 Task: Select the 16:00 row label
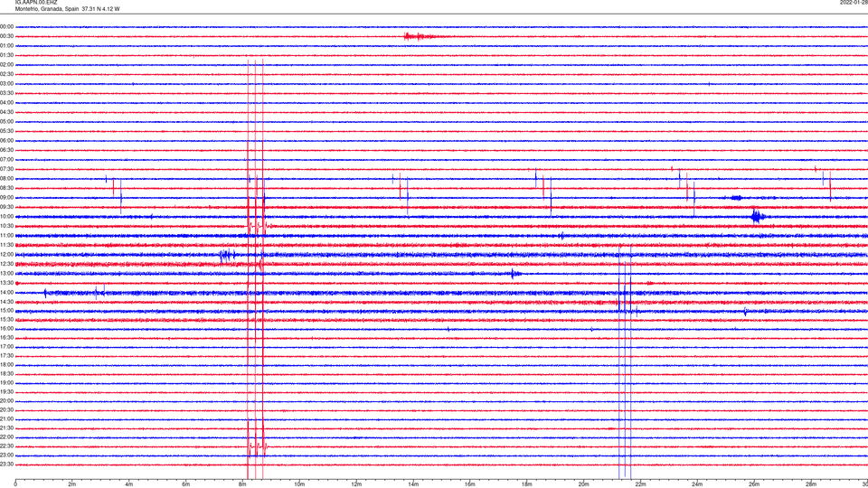[6, 329]
